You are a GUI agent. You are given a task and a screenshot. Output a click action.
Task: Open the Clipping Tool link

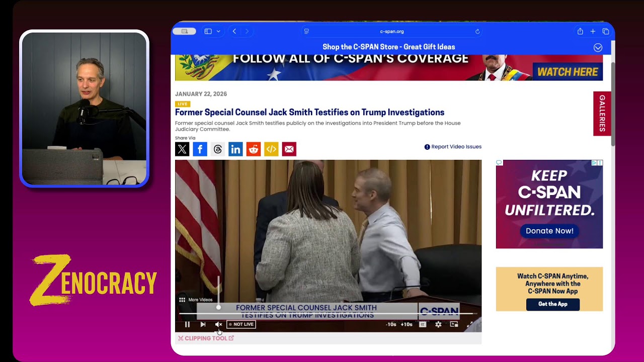point(206,338)
